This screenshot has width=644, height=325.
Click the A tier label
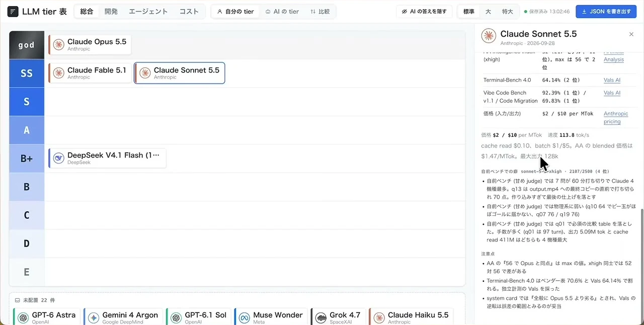(x=27, y=130)
